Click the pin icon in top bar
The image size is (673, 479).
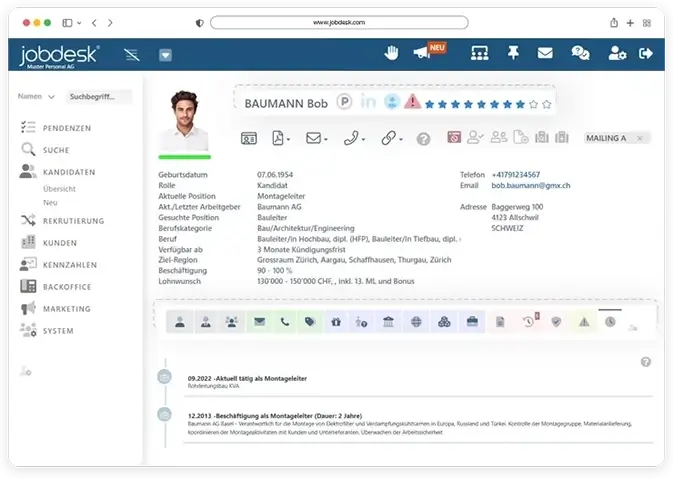(513, 54)
